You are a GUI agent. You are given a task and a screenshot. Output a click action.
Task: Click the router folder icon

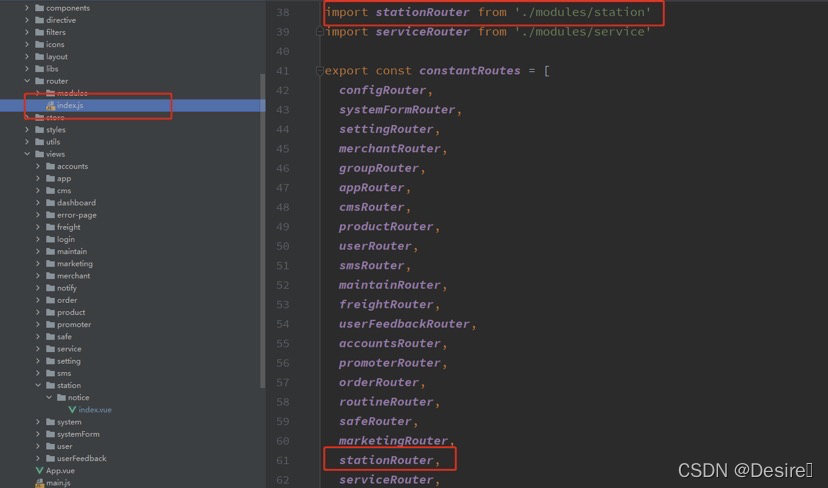[x=40, y=81]
